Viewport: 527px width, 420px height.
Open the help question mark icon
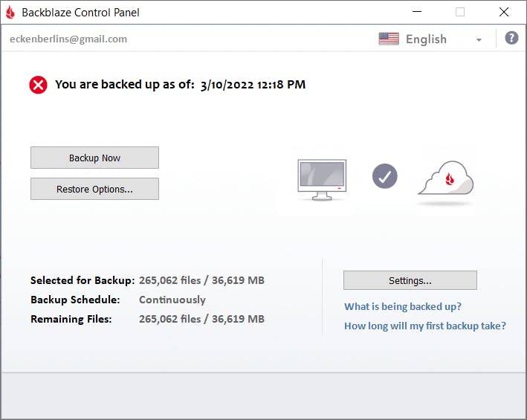point(511,38)
